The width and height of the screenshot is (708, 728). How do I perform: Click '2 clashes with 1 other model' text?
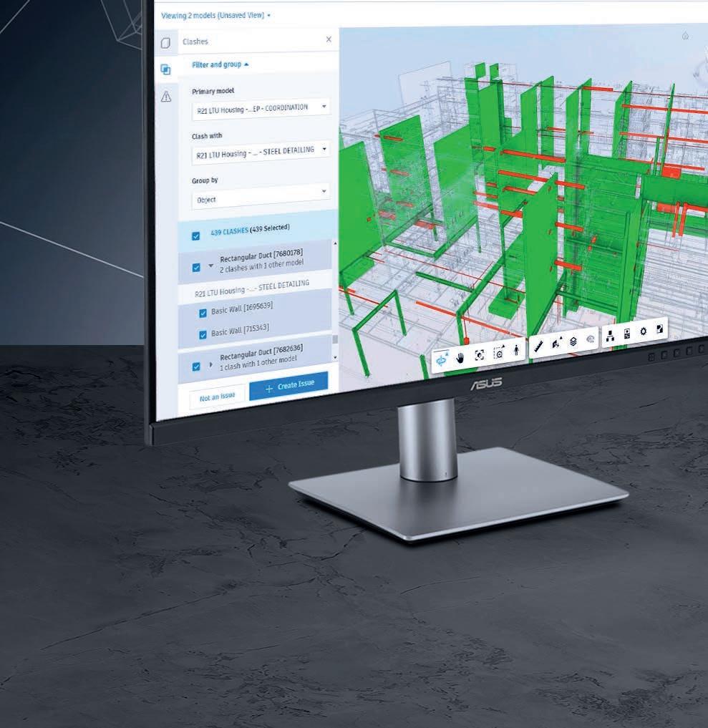tap(261, 266)
